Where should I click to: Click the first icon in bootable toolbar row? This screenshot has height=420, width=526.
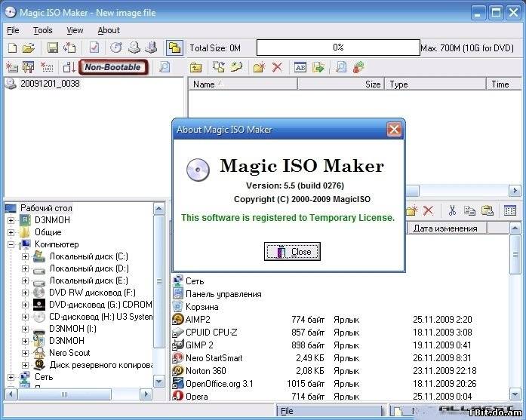point(12,67)
